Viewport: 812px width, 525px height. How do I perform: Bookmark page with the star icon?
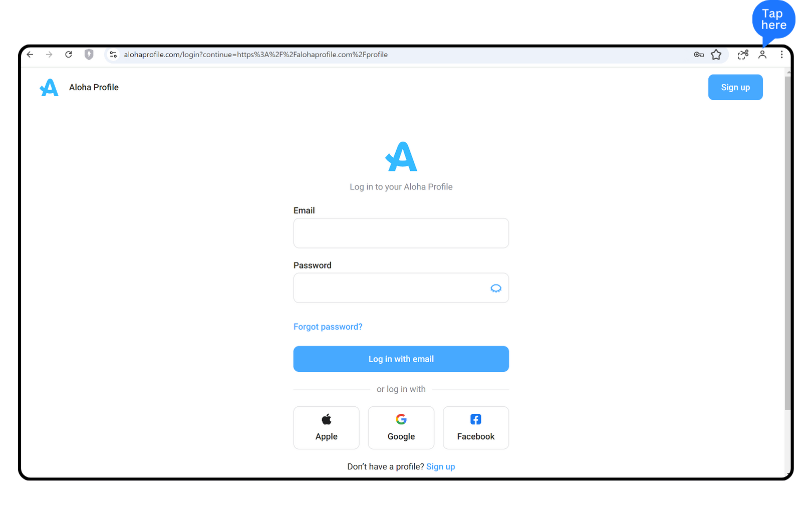pyautogui.click(x=716, y=55)
